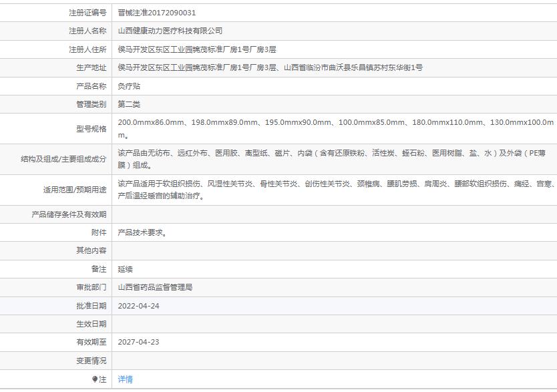Click the 适用范围/预期用途 label

pos(75,190)
